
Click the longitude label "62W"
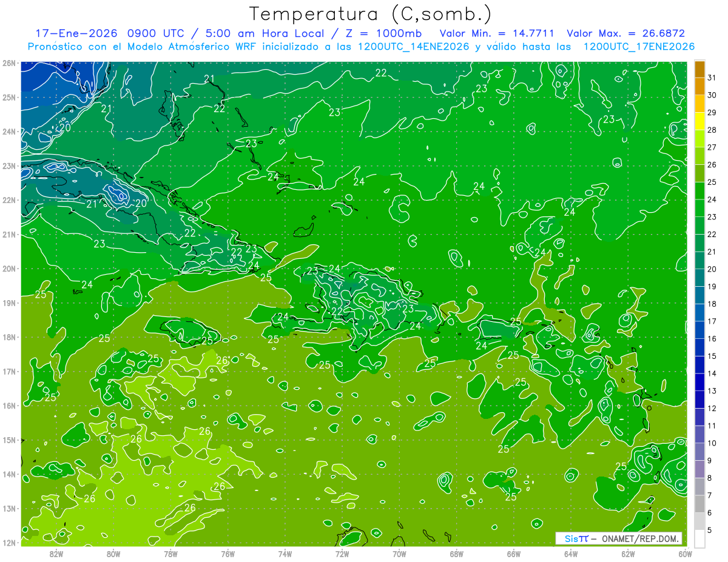[x=628, y=554]
